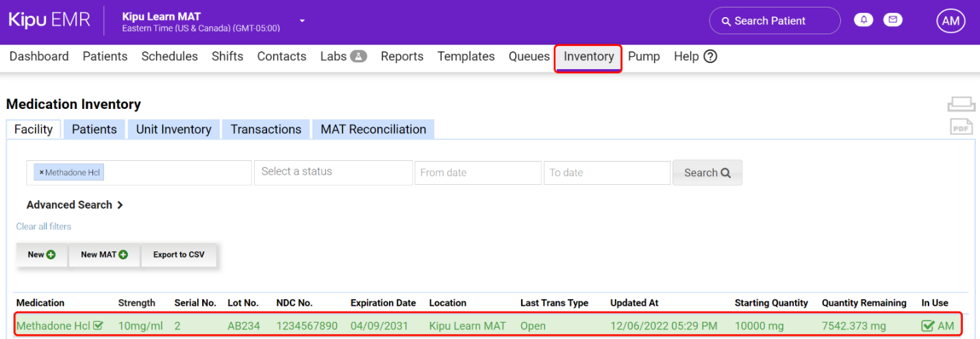Viewport: 980px width, 339px height.
Task: Click the Search button
Action: [x=707, y=173]
